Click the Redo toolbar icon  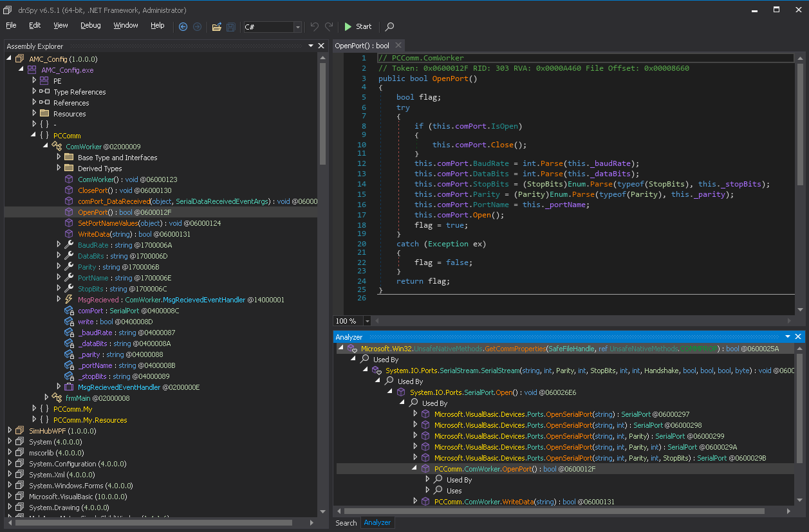pos(329,26)
